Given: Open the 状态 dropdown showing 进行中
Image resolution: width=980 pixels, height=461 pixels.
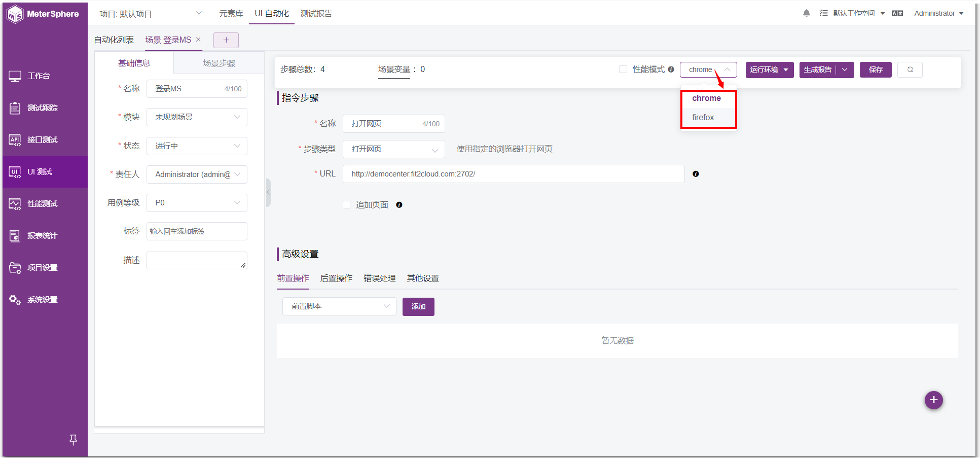Looking at the screenshot, I should point(197,146).
